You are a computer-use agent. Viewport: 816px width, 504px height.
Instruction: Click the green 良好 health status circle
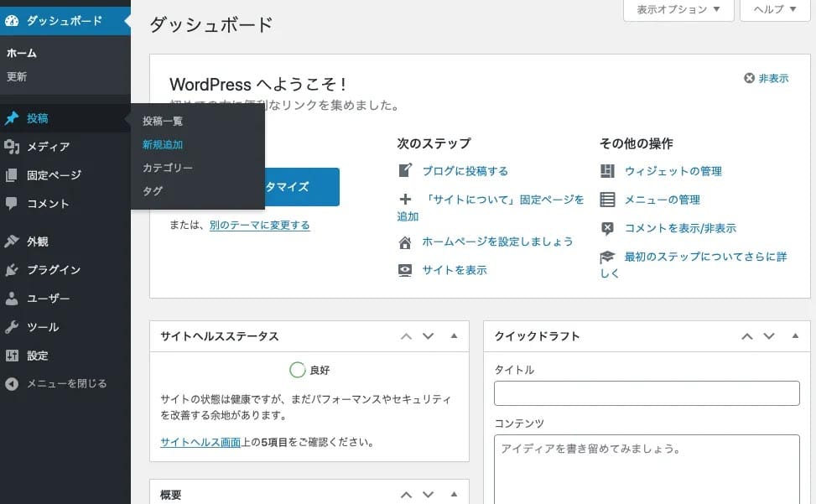(x=297, y=370)
